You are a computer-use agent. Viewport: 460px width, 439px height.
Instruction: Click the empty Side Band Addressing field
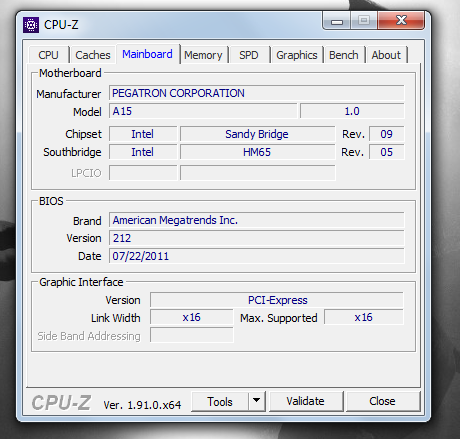tap(192, 335)
